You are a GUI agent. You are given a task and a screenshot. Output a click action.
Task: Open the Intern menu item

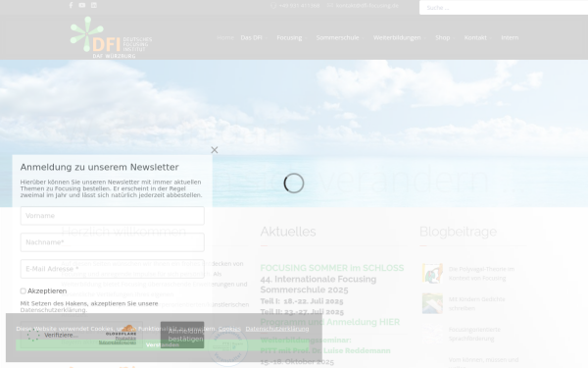tap(510, 37)
